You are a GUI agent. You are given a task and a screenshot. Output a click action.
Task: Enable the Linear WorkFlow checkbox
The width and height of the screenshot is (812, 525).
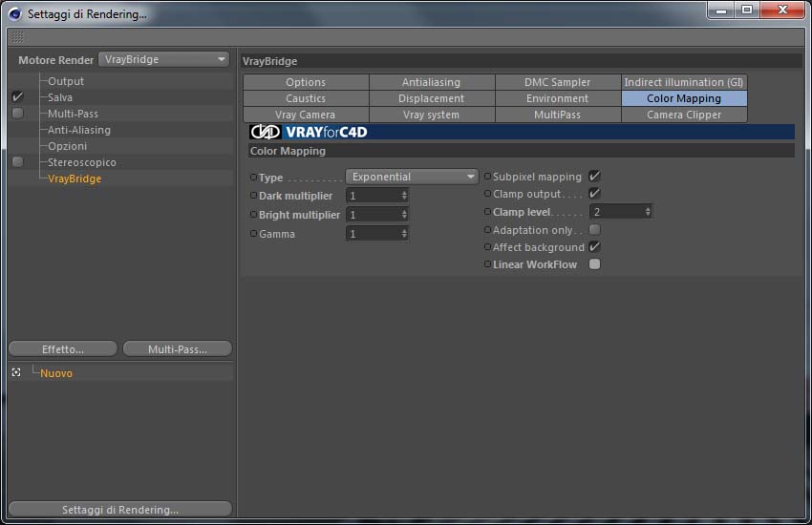(594, 263)
